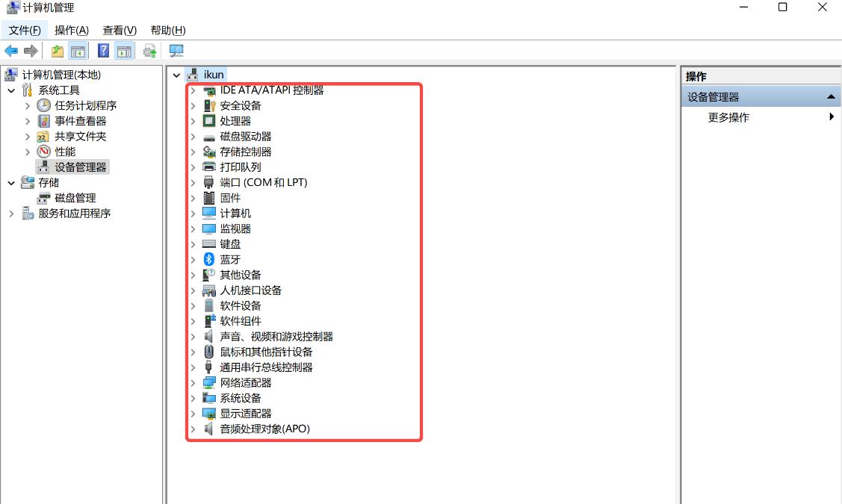Select the 软件设备 category label
Viewport: 842px width, 504px height.
pyautogui.click(x=241, y=305)
